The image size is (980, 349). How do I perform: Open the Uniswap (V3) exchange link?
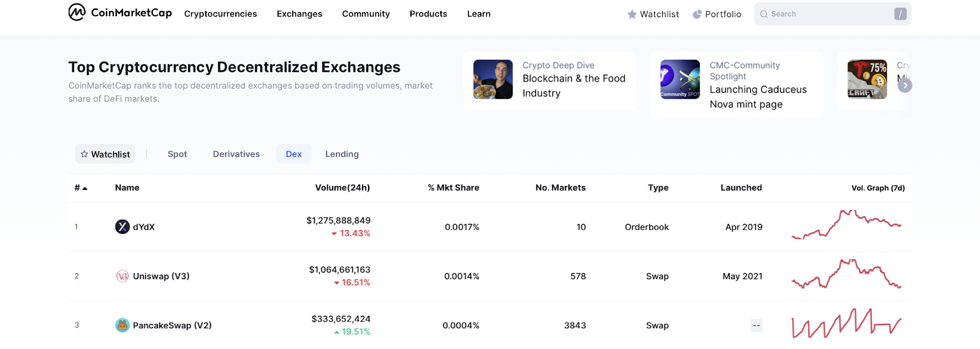(x=161, y=276)
